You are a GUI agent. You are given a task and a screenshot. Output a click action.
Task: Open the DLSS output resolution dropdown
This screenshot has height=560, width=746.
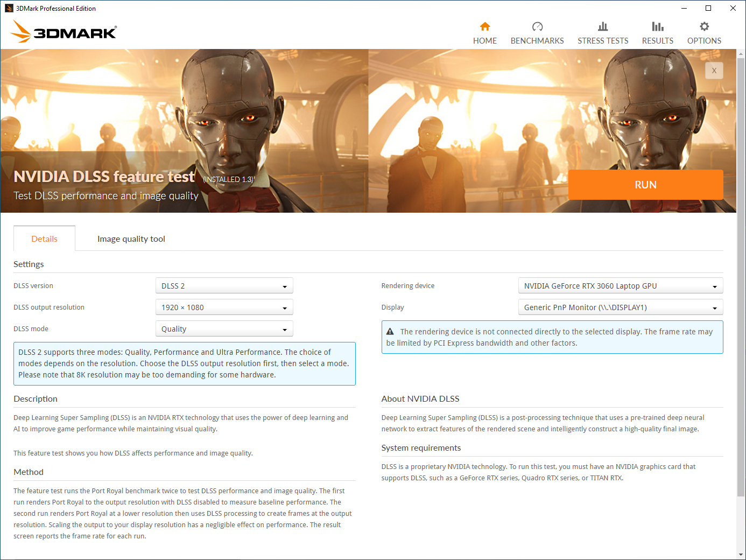coord(224,307)
